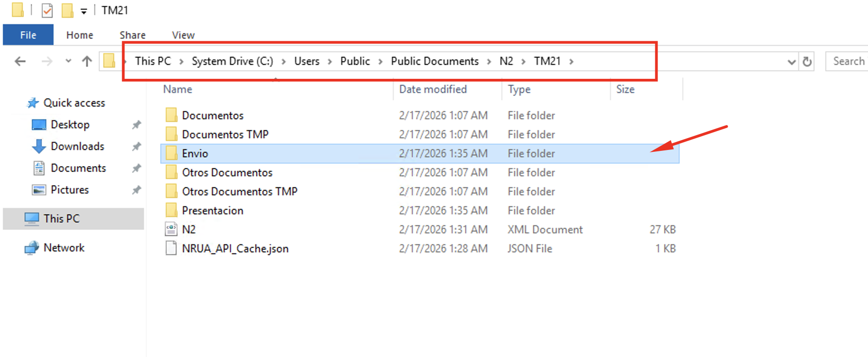Click the Properties icon in title bar
This screenshot has height=357, width=868.
pos(47,10)
